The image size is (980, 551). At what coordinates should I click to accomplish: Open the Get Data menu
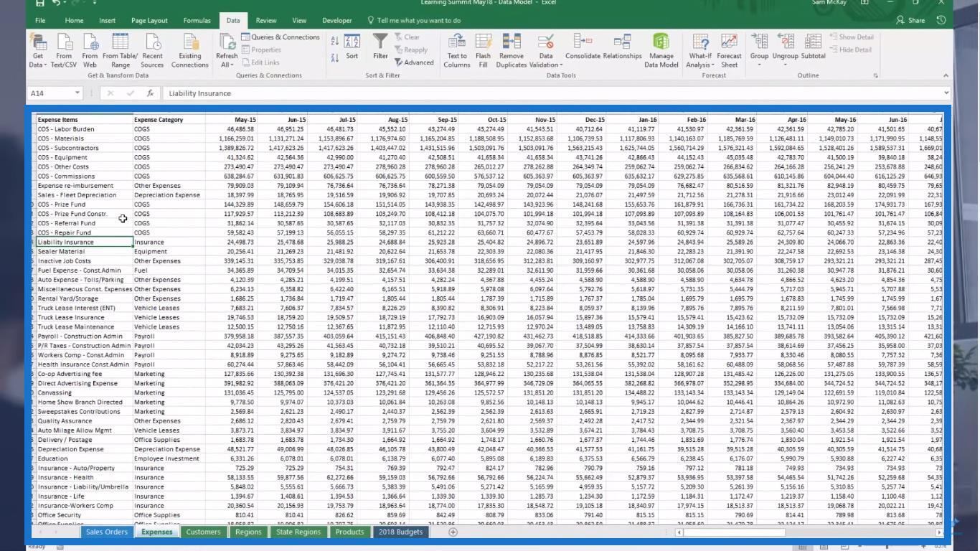pyautogui.click(x=38, y=50)
